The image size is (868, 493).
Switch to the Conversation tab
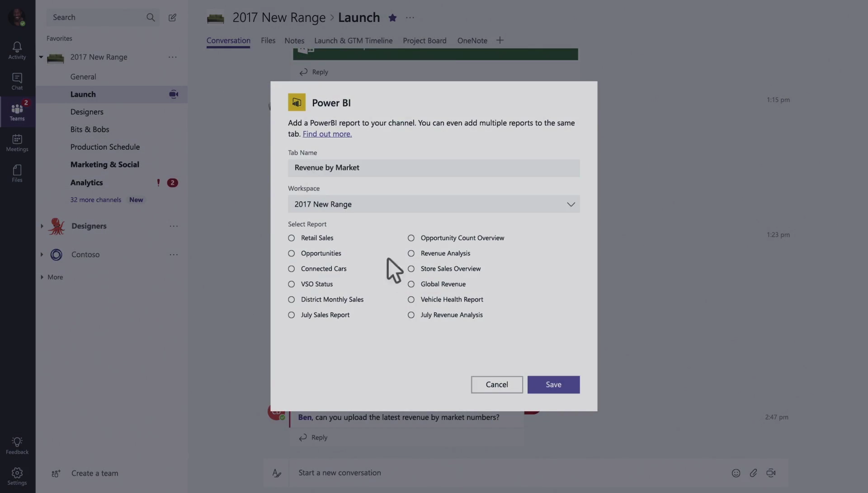coord(228,40)
